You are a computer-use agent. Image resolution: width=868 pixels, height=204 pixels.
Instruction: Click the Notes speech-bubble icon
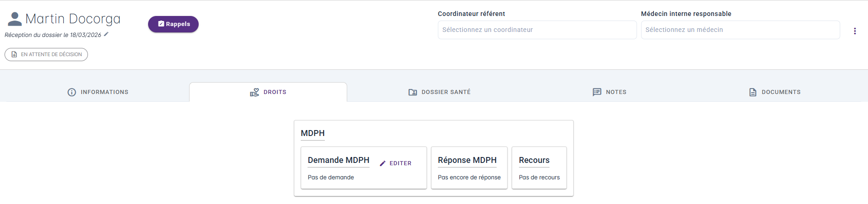(x=597, y=92)
